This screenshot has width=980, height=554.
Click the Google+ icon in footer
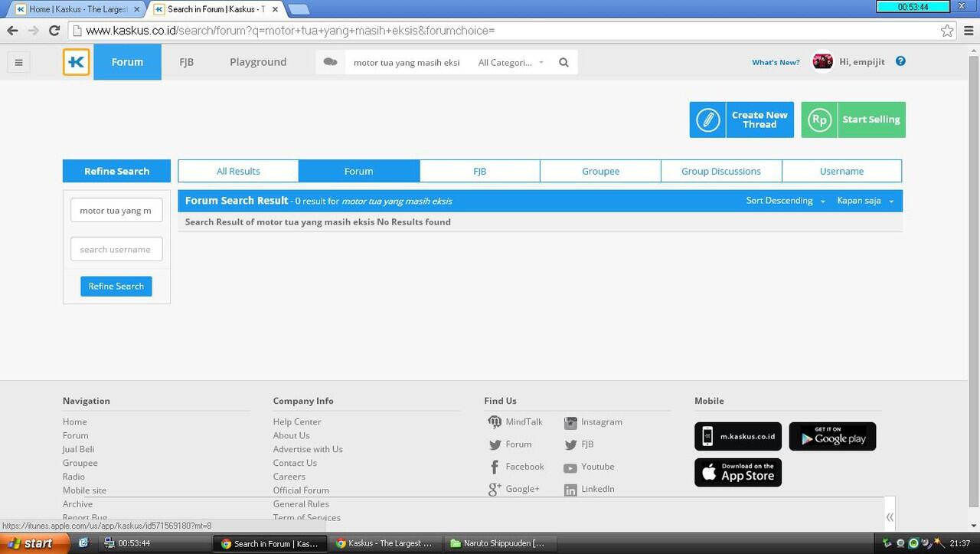click(495, 490)
